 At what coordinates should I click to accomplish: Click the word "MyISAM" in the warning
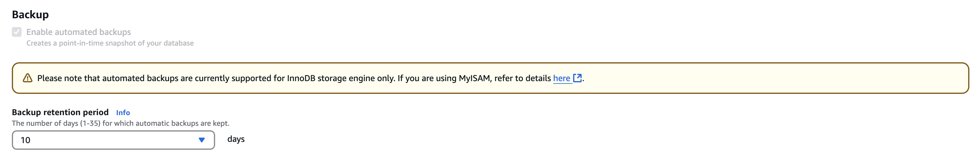coord(474,78)
